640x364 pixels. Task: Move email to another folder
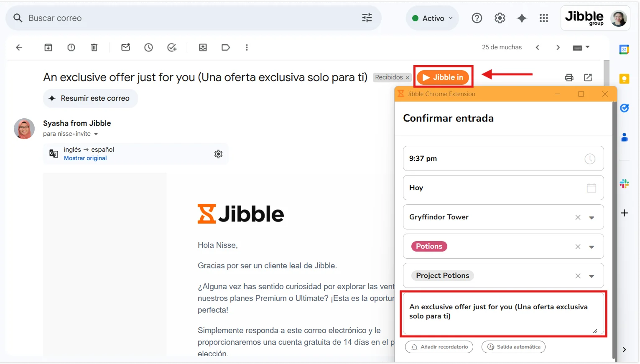point(203,47)
